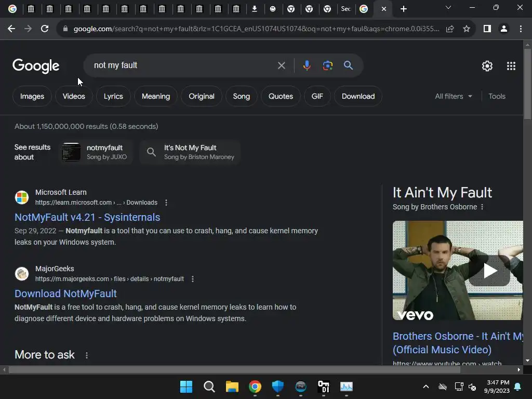
Task: Switch to the smiley-face browser tab
Action: click(x=272, y=9)
